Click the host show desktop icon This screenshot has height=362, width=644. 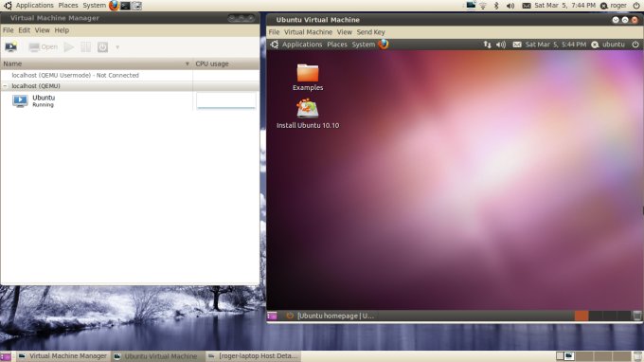pyautogui.click(x=6, y=355)
